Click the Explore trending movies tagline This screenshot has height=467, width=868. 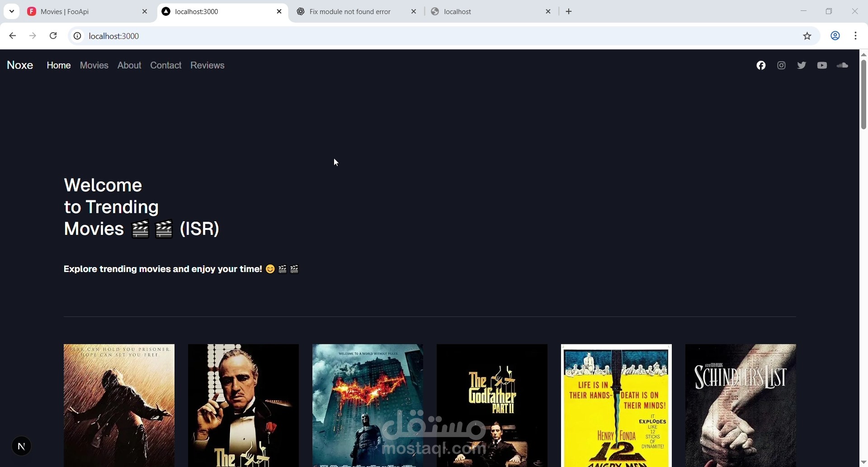pos(181,270)
